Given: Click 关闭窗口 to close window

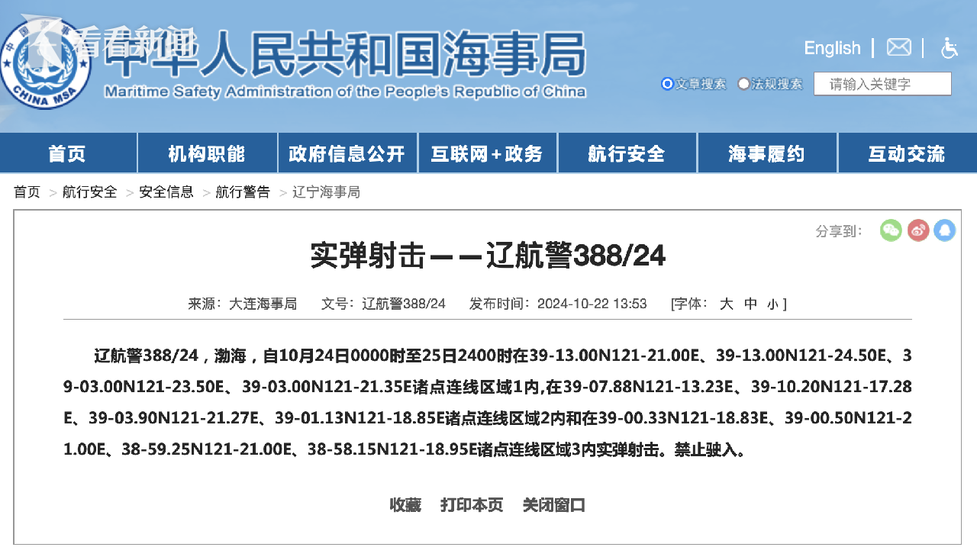Looking at the screenshot, I should [553, 505].
